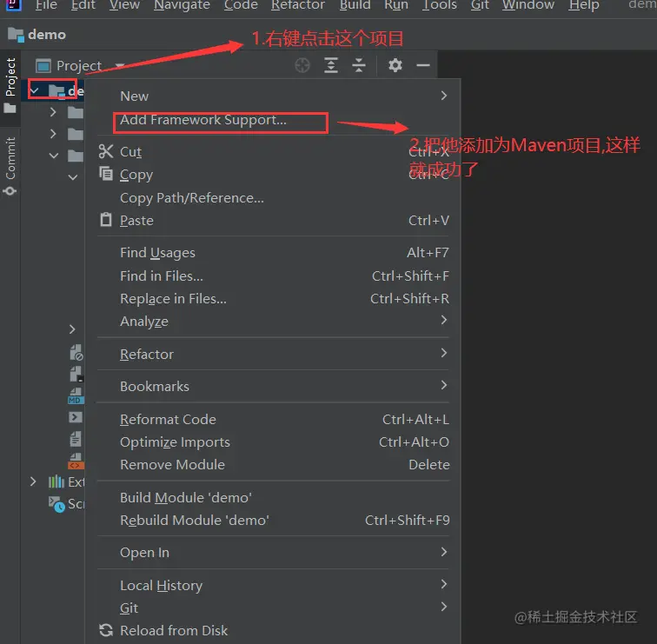Screen dimensions: 657x644
Task: Select Replace in Files
Action: click(x=273, y=298)
